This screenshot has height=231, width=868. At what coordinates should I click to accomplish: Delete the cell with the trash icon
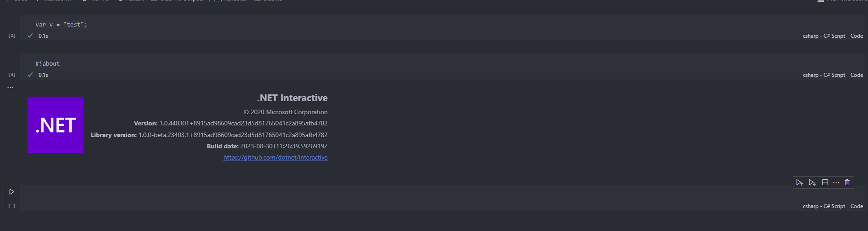pos(847,182)
